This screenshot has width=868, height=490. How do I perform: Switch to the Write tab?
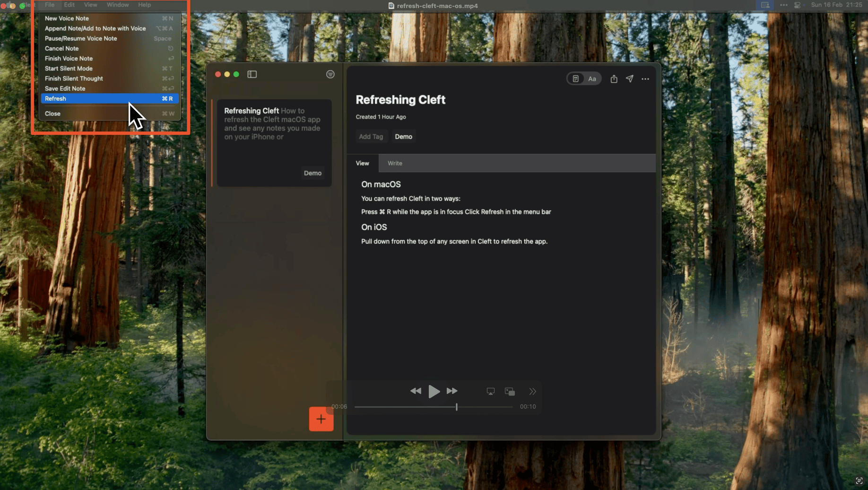(x=394, y=163)
